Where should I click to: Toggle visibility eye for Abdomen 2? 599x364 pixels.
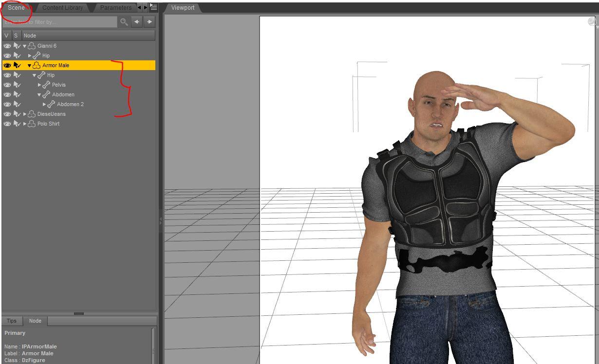coord(7,104)
